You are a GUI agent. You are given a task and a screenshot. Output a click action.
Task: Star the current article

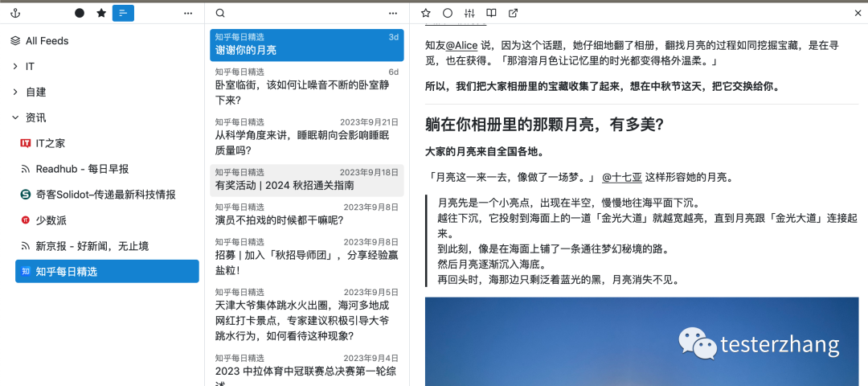(x=425, y=14)
